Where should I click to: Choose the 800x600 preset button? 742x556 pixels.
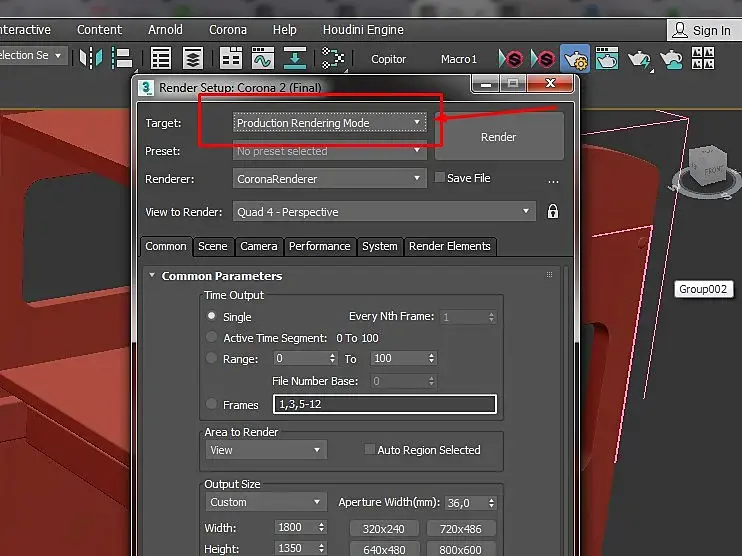click(x=461, y=550)
